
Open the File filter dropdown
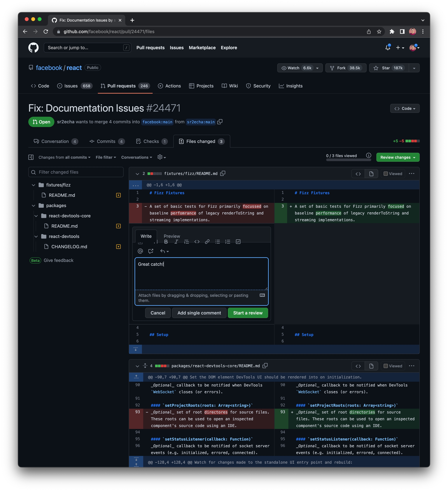pos(106,157)
